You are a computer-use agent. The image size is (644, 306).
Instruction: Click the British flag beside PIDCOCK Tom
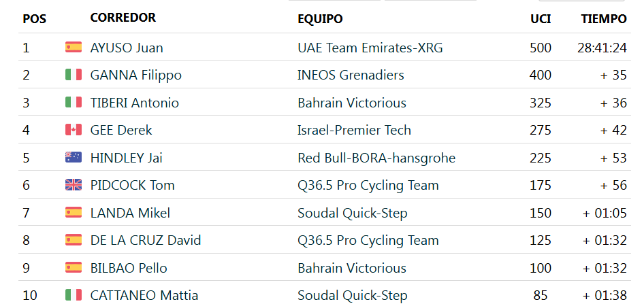click(73, 185)
